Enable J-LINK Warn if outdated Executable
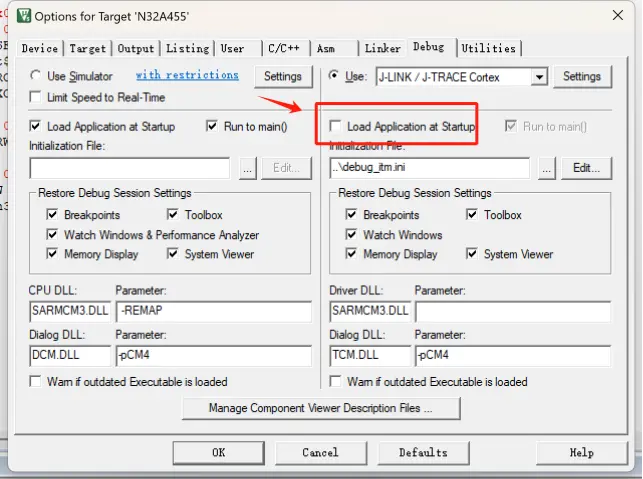643x479 pixels. [x=335, y=381]
